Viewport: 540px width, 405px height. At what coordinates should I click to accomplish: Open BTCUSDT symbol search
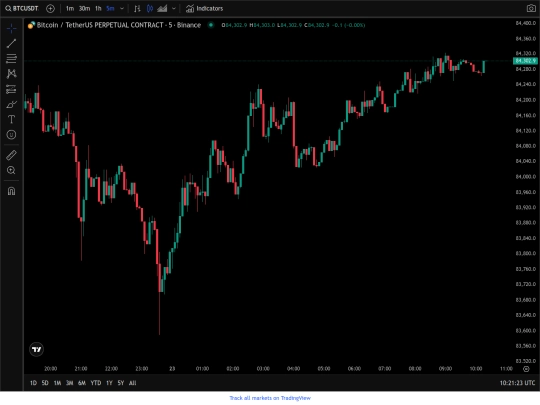click(x=22, y=8)
